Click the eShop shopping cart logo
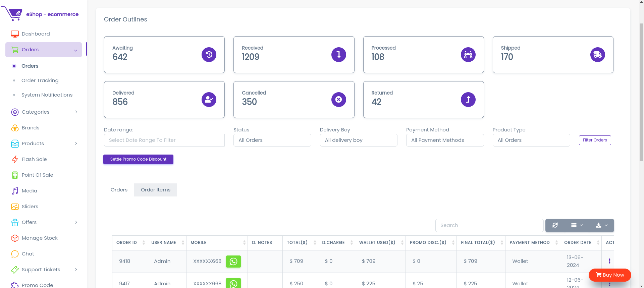 (x=12, y=14)
